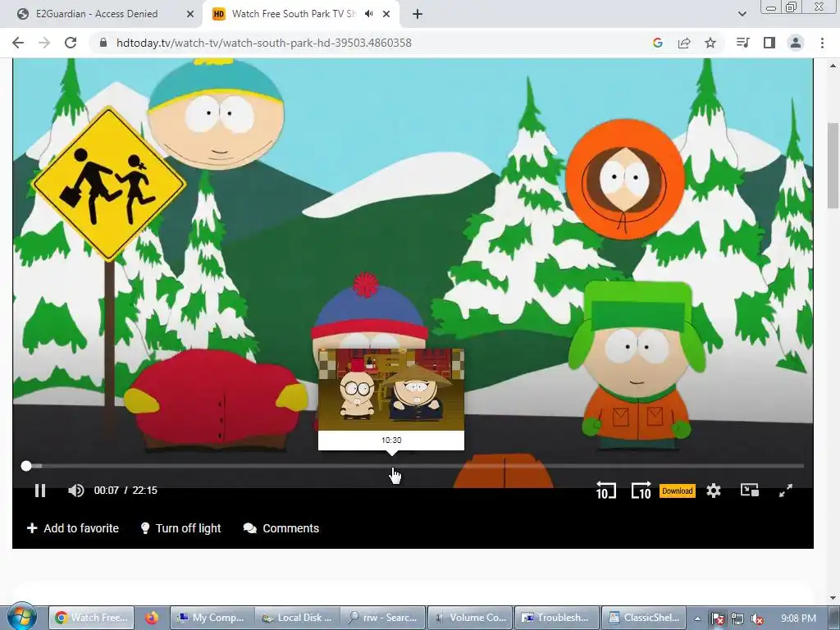Open a new browser tab
Screen dimensions: 840x630
(418, 14)
